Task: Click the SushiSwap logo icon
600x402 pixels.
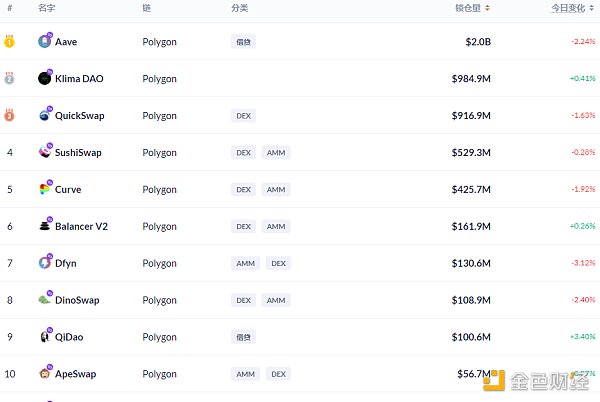Action: [45, 152]
